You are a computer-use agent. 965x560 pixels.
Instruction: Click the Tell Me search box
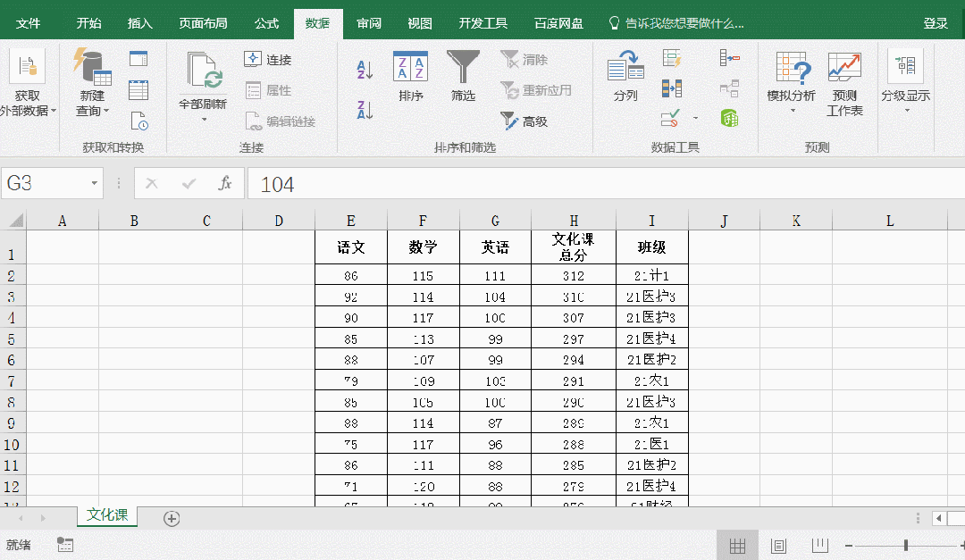pos(676,23)
